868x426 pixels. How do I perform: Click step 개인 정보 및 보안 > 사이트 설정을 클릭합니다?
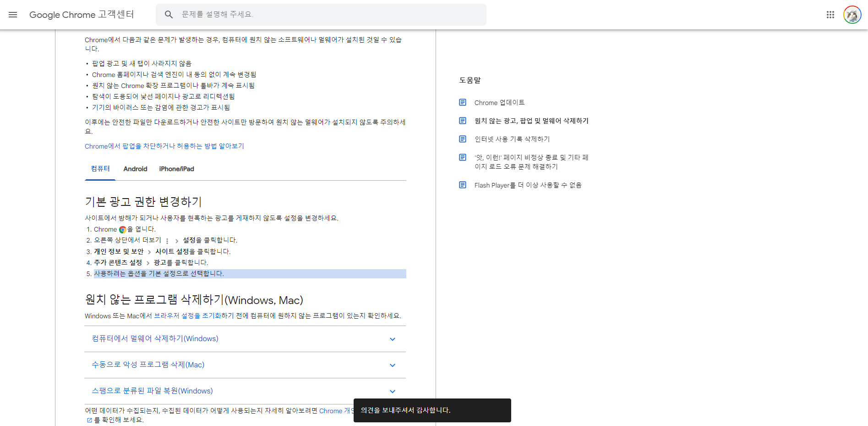tap(162, 251)
